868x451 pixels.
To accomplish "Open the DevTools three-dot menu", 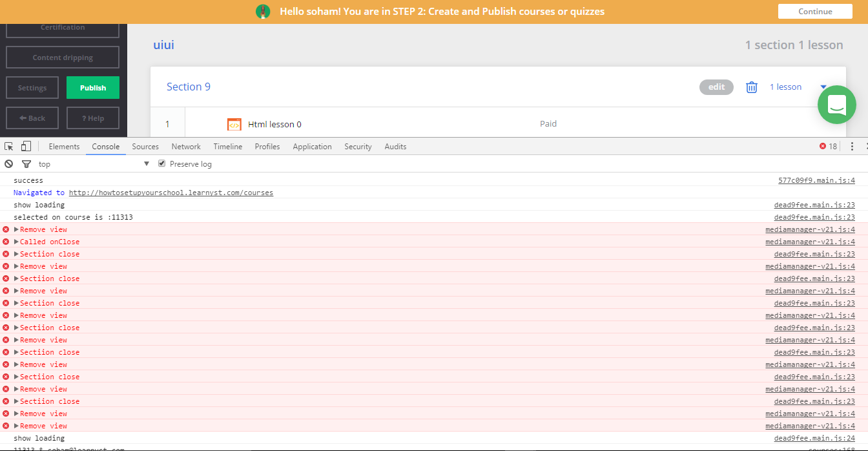I will [x=852, y=147].
